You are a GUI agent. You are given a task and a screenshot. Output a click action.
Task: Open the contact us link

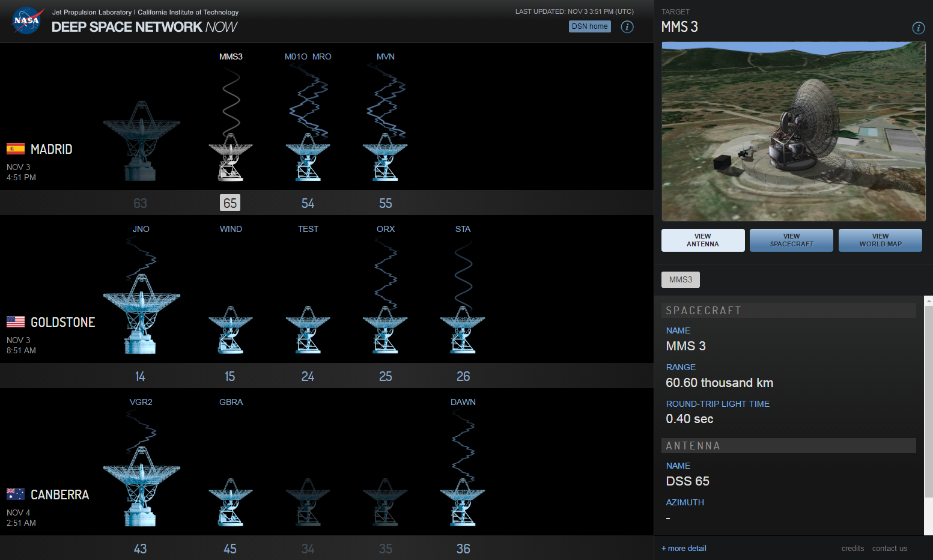click(x=890, y=548)
